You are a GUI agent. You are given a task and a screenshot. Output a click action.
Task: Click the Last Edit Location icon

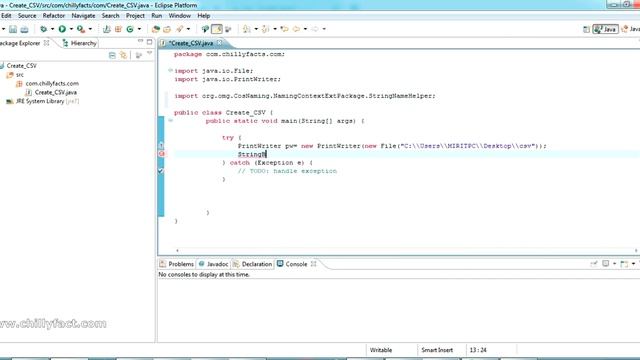284,29
